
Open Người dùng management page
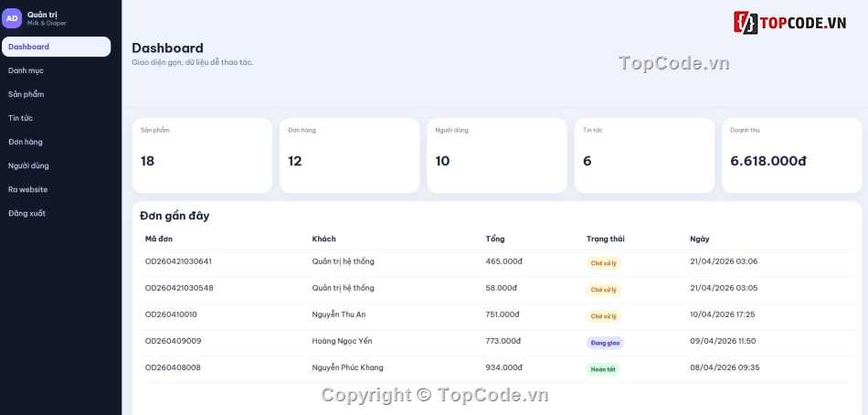pos(28,165)
